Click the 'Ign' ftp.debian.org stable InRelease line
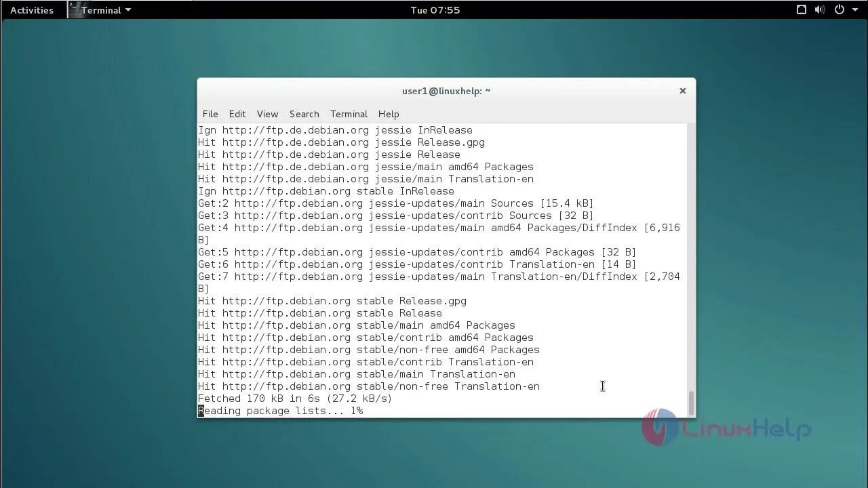This screenshot has height=488, width=868. coord(326,191)
